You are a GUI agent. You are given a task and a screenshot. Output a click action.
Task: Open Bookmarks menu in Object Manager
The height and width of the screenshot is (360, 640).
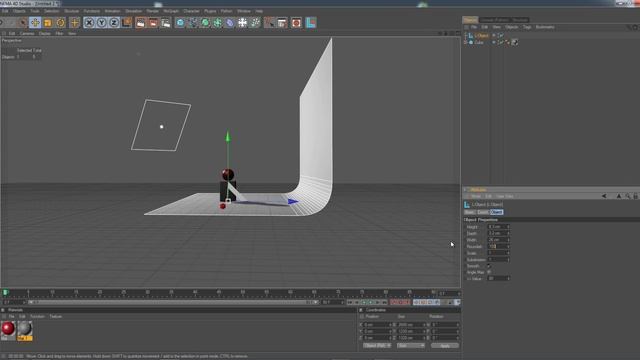545,27
